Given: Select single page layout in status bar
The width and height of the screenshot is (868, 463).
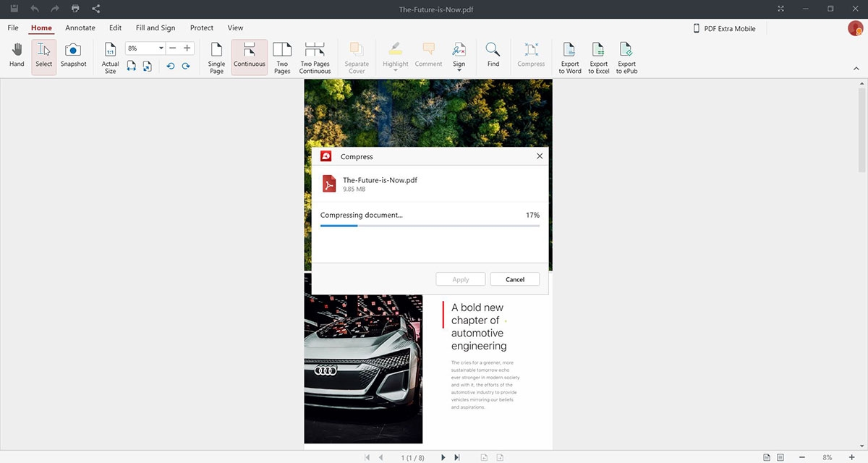Looking at the screenshot, I should [x=766, y=457].
